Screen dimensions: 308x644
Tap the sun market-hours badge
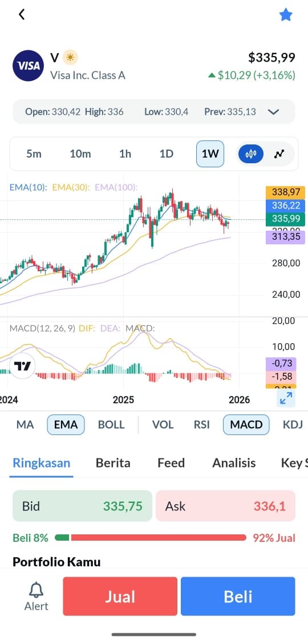(x=71, y=58)
